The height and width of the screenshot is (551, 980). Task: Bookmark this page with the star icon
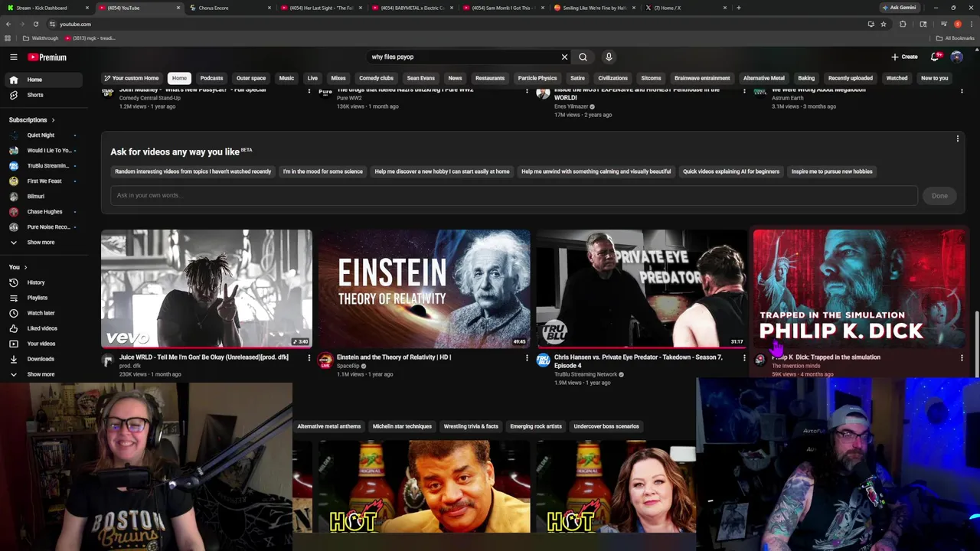point(884,24)
